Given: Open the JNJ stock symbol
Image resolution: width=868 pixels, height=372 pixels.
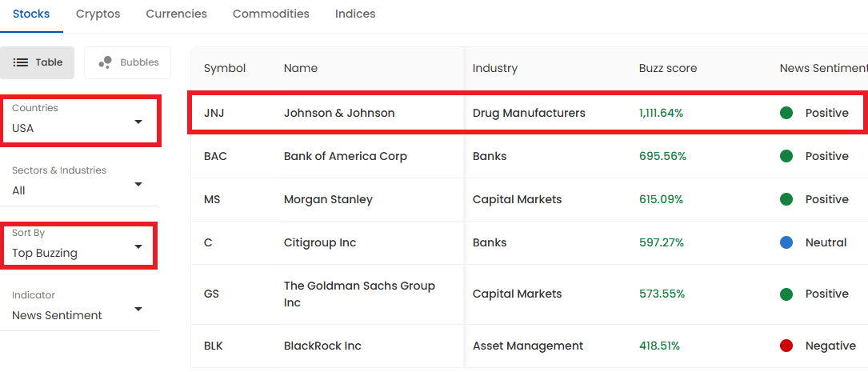Looking at the screenshot, I should pyautogui.click(x=214, y=113).
